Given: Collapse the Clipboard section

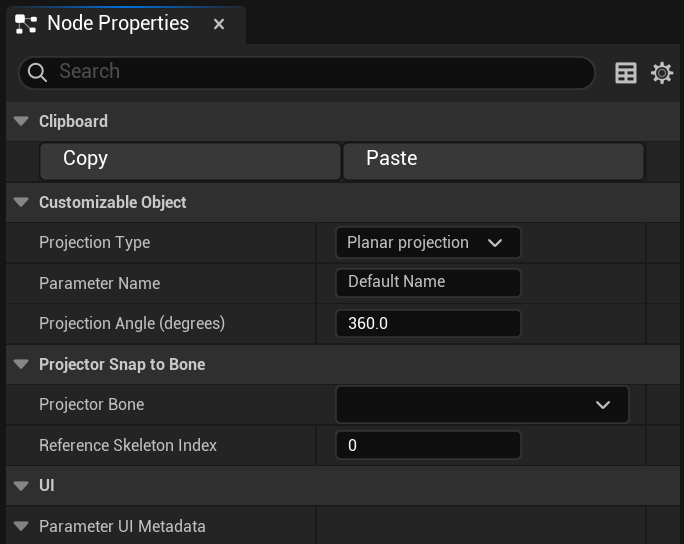Looking at the screenshot, I should tap(21, 121).
